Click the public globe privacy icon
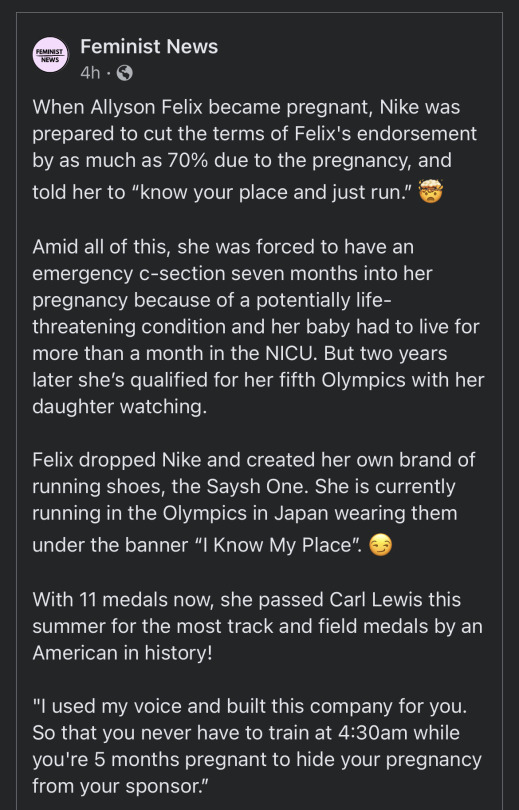Screen dimensions: 519x810 (124, 73)
